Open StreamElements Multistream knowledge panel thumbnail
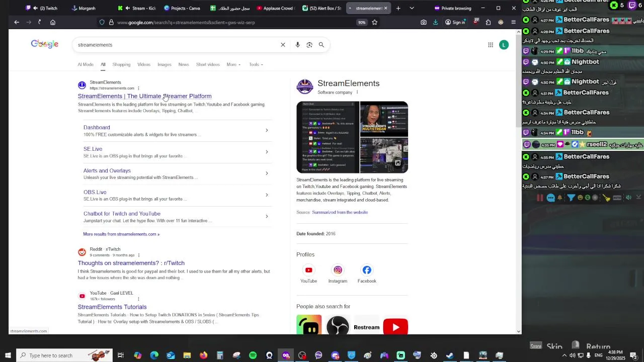This screenshot has width=644, height=362. point(384,119)
